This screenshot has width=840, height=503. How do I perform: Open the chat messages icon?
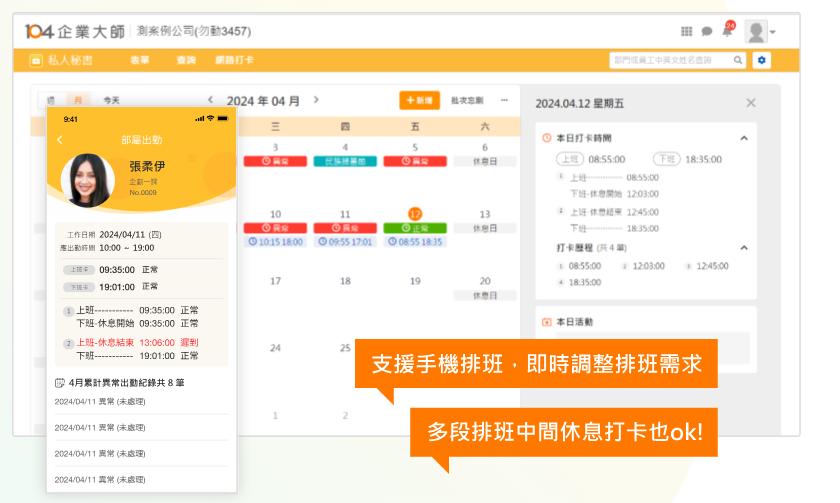[707, 32]
